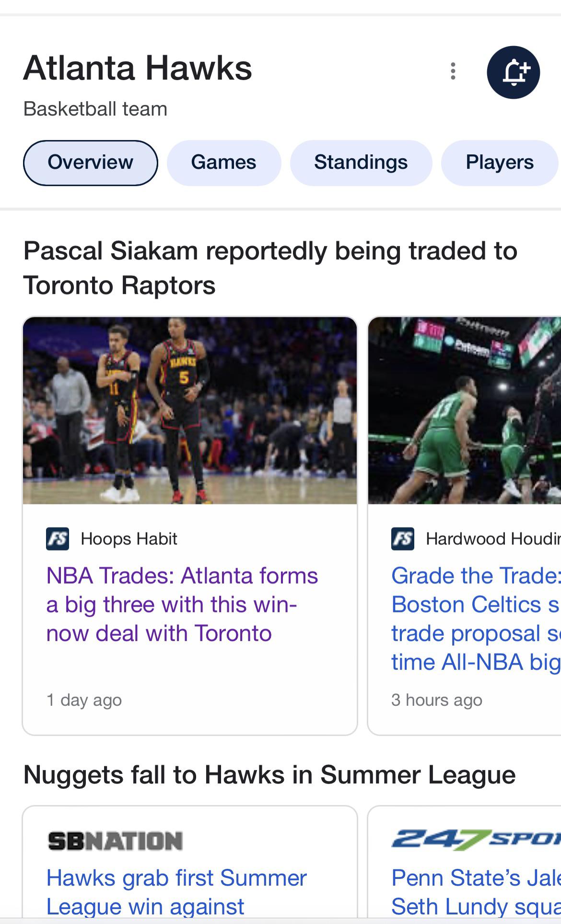This screenshot has height=924, width=561.
Task: Click the 247Sports logo
Action: tap(475, 840)
